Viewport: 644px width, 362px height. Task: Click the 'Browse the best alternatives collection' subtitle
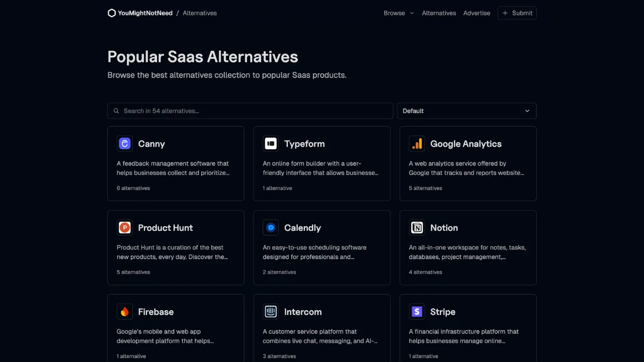(227, 75)
